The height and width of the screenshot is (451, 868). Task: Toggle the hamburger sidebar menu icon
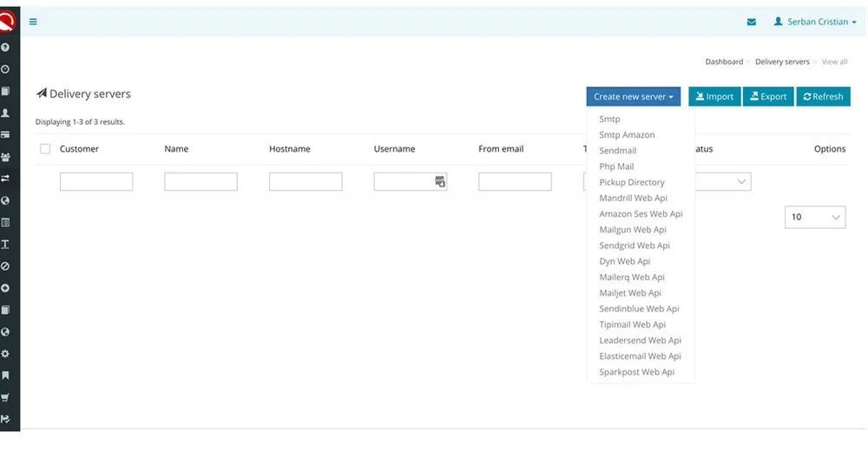coord(33,22)
